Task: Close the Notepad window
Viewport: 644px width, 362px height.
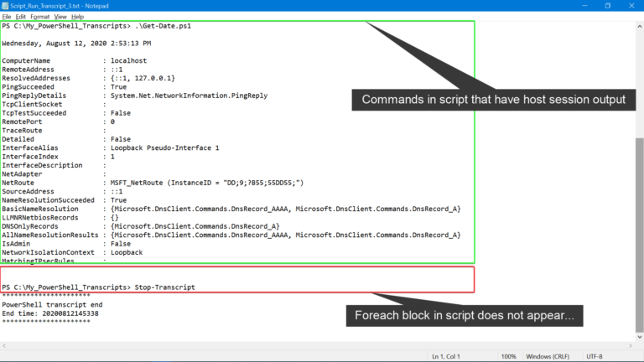Action: pyautogui.click(x=631, y=6)
